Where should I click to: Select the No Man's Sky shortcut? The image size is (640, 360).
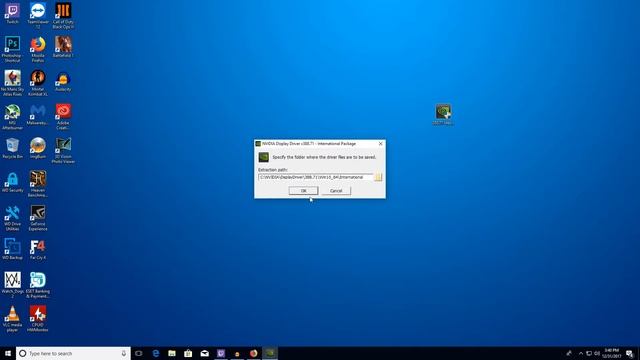[x=12, y=83]
